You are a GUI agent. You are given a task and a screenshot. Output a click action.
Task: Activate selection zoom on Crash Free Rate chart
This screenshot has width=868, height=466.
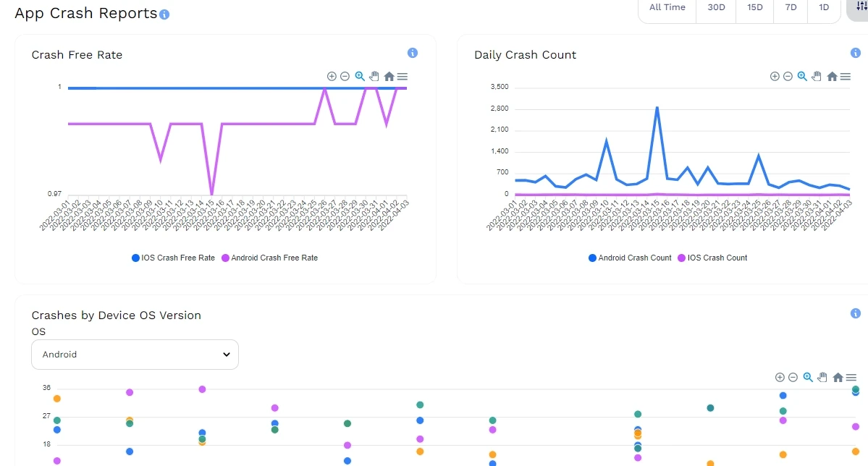(x=360, y=77)
